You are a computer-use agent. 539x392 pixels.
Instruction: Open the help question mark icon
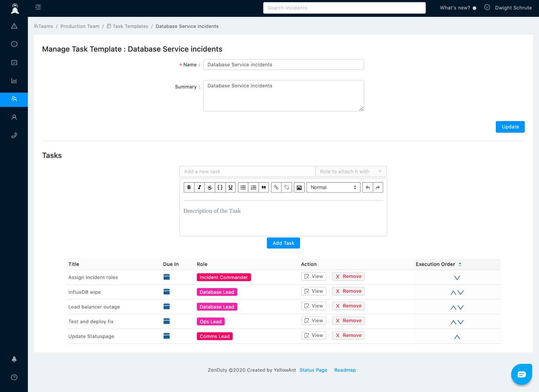point(14,377)
